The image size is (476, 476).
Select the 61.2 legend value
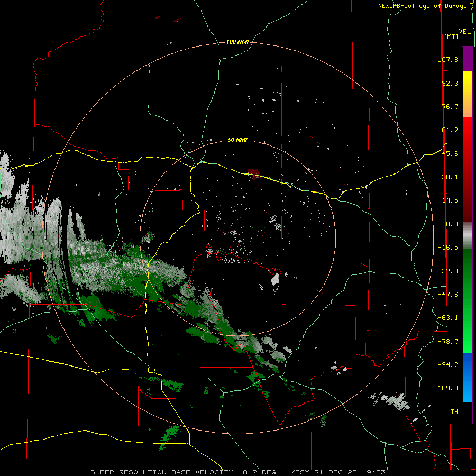tap(450, 130)
